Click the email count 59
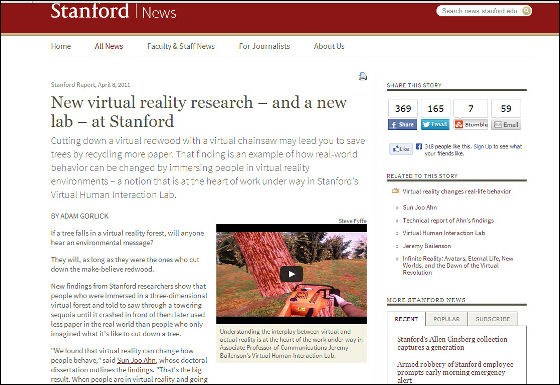560x385 pixels. coord(506,108)
